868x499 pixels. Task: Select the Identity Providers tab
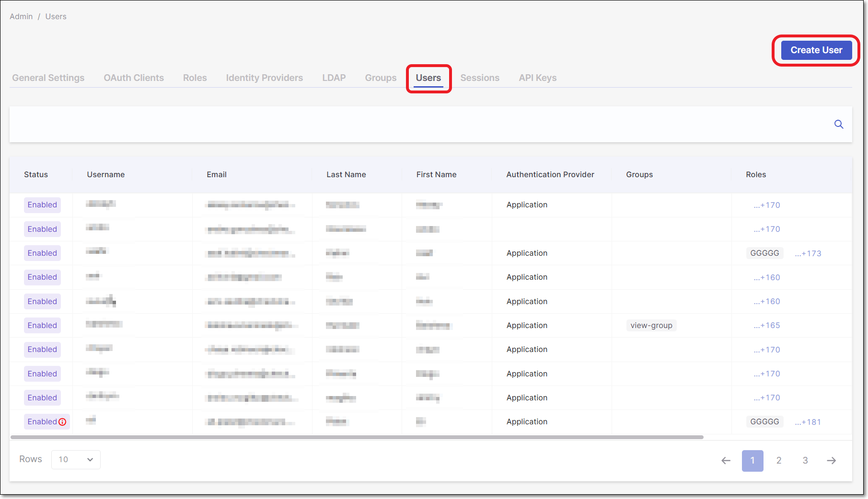click(x=265, y=78)
